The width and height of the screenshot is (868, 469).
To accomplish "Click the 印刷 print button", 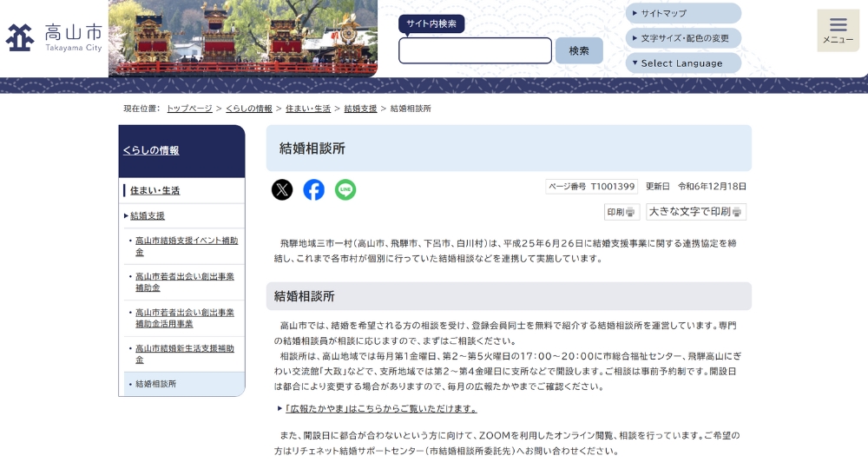I will (621, 212).
